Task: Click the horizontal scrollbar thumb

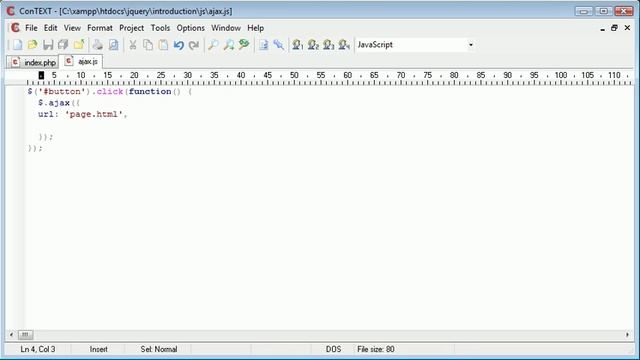Action: (x=25, y=335)
